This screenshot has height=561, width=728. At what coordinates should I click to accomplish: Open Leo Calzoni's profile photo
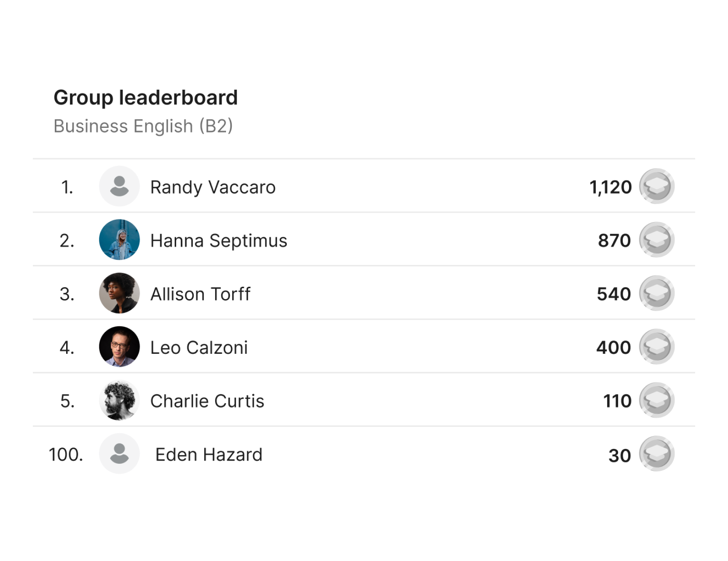(x=119, y=346)
